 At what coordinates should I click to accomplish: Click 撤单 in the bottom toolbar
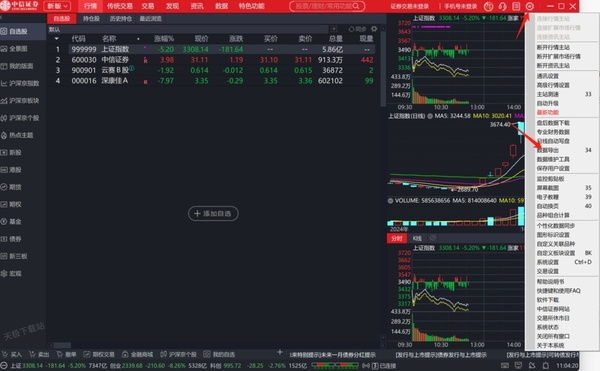point(67,354)
